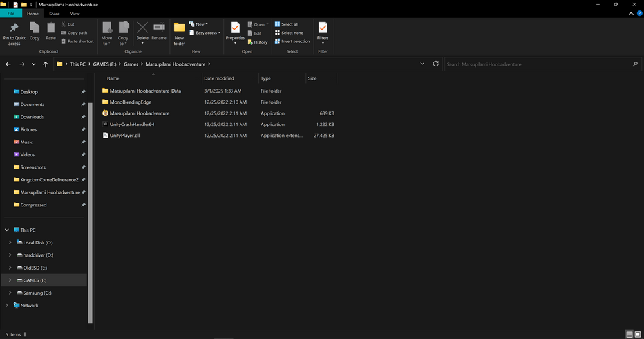Click the search box
Image resolution: width=644 pixels, height=339 pixels.
(542, 64)
